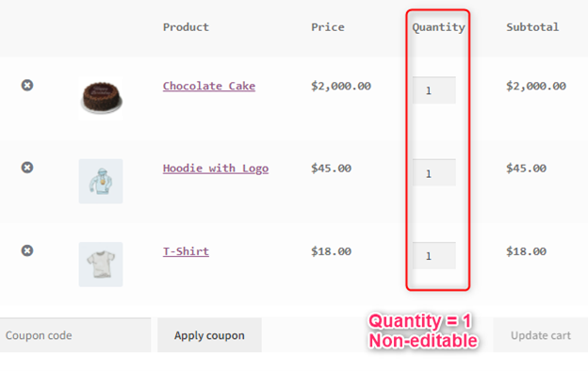
Task: Follow the Chocolate Cake product link
Action: (x=209, y=87)
